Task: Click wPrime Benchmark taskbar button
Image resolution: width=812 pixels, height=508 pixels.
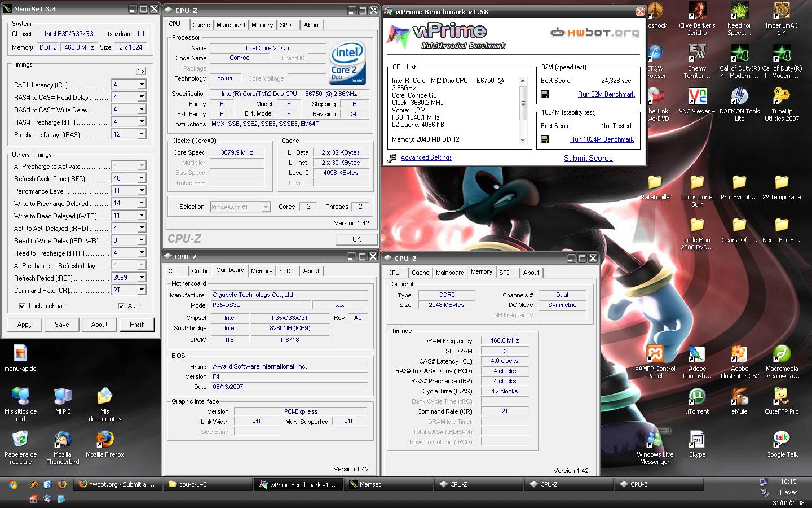Action: coord(297,484)
